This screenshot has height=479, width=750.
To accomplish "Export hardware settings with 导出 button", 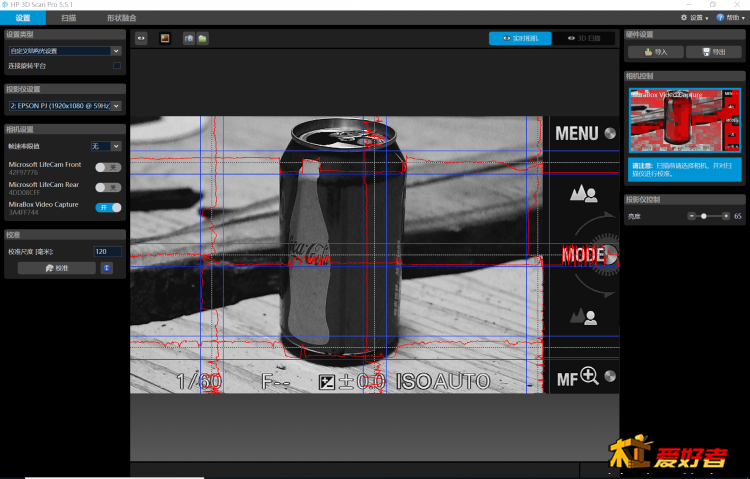I will point(714,52).
